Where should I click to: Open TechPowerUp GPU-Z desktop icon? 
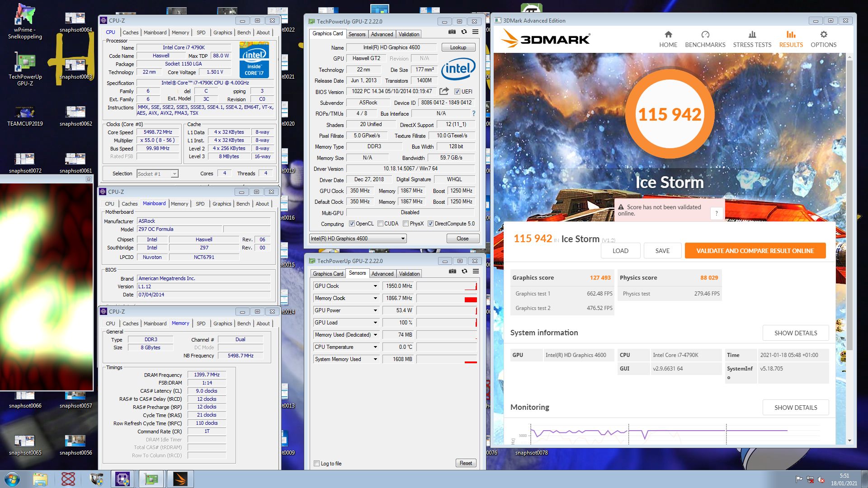(x=25, y=69)
